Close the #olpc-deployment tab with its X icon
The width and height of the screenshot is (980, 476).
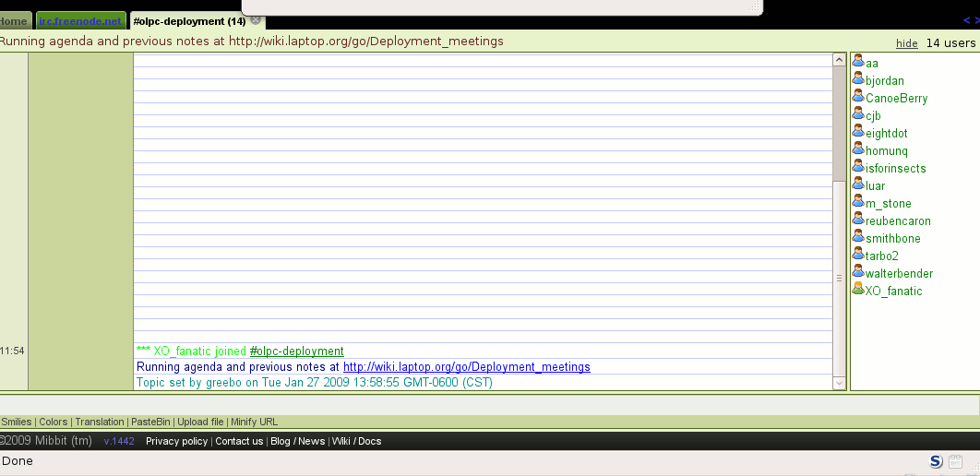click(256, 20)
